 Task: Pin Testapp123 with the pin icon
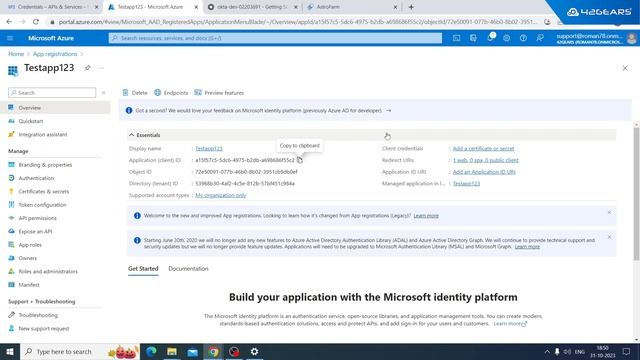(x=87, y=68)
